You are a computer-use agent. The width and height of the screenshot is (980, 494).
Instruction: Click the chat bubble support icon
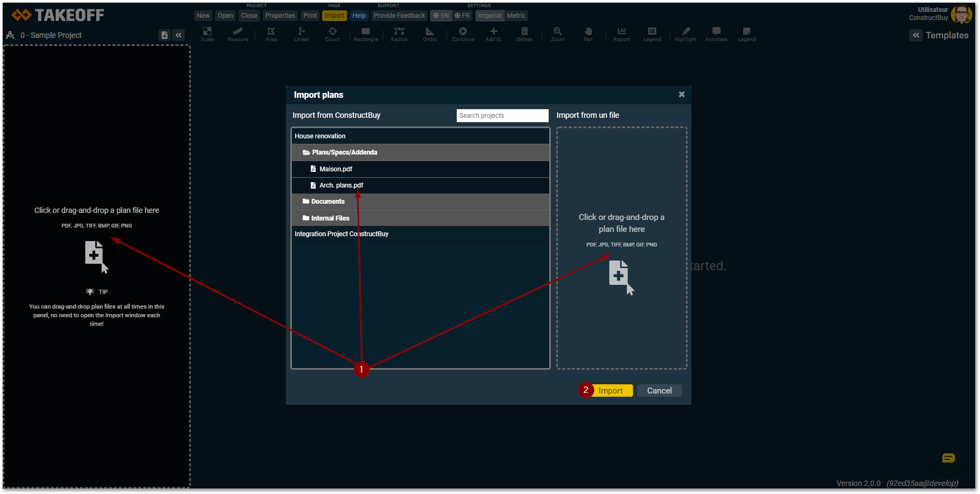[x=948, y=458]
